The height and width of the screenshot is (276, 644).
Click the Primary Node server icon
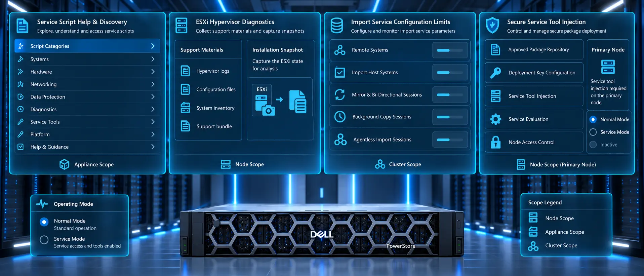(x=608, y=67)
